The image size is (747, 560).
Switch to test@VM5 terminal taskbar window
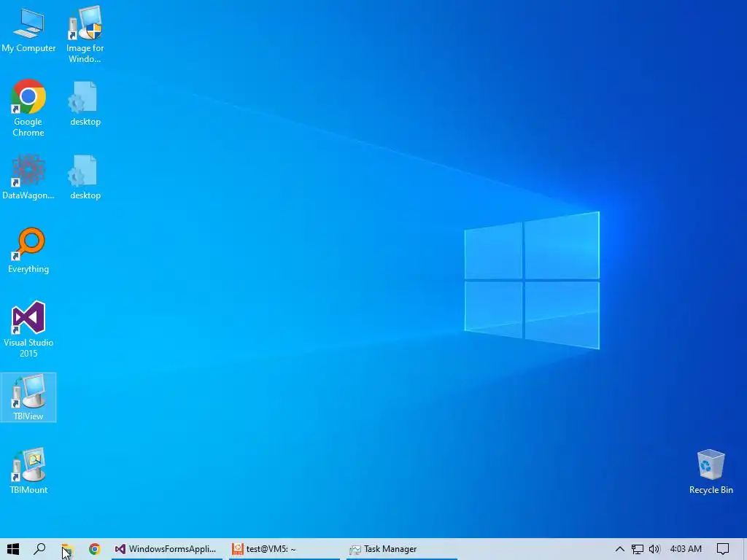tap(285, 549)
